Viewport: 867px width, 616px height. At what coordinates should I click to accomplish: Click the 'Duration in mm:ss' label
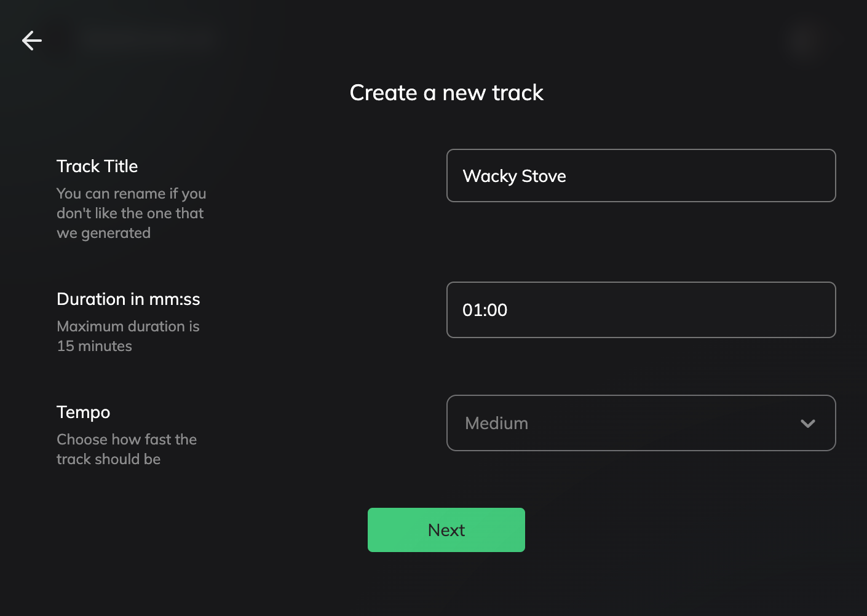(129, 299)
